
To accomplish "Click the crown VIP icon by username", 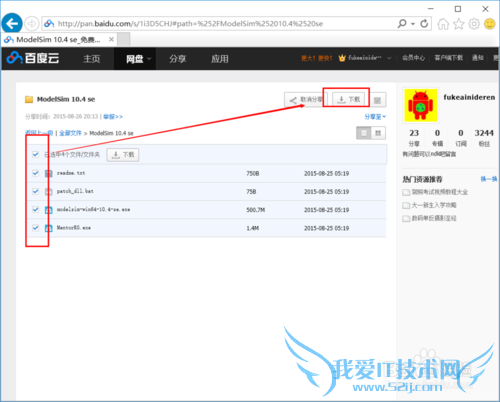I will point(342,58).
